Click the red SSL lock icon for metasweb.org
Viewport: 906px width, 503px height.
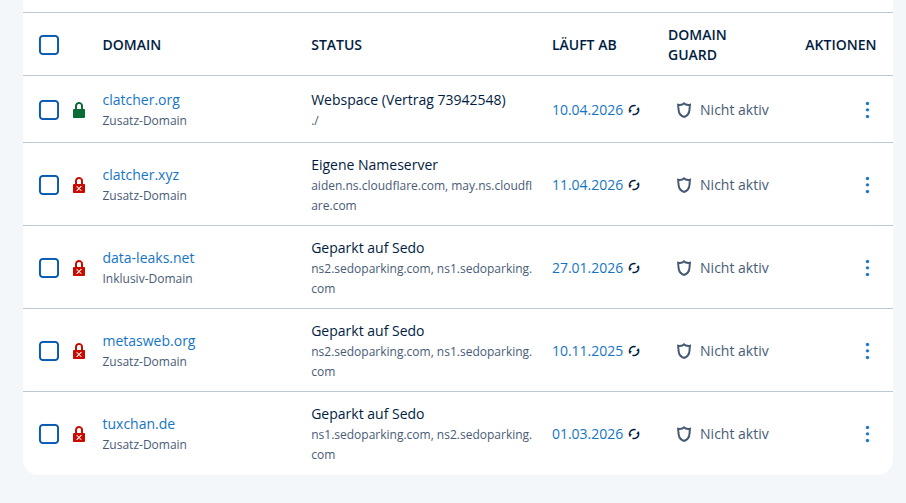[79, 351]
